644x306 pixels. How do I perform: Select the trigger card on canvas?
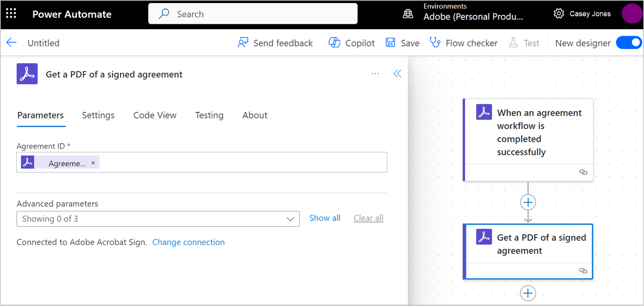pos(528,132)
